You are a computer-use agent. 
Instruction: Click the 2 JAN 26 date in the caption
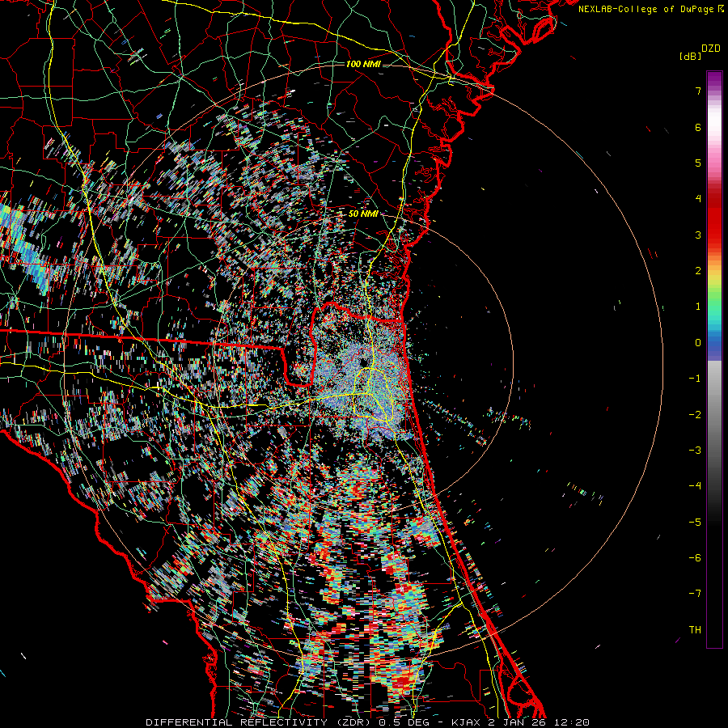[517, 722]
